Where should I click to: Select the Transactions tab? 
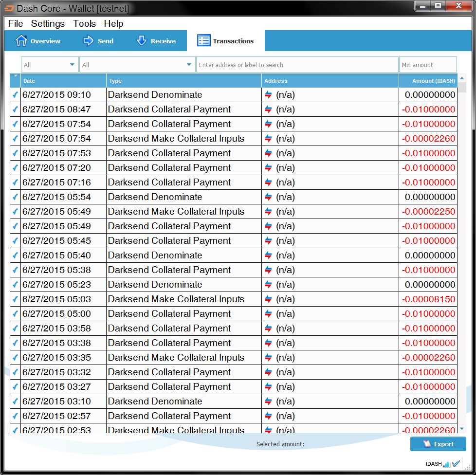pos(225,41)
